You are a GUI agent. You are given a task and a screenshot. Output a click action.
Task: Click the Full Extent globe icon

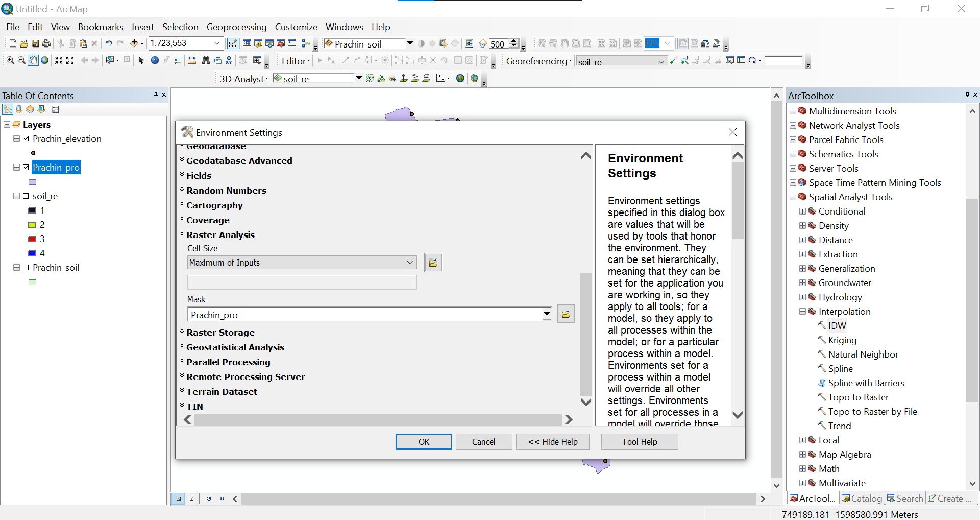pyautogui.click(x=45, y=60)
